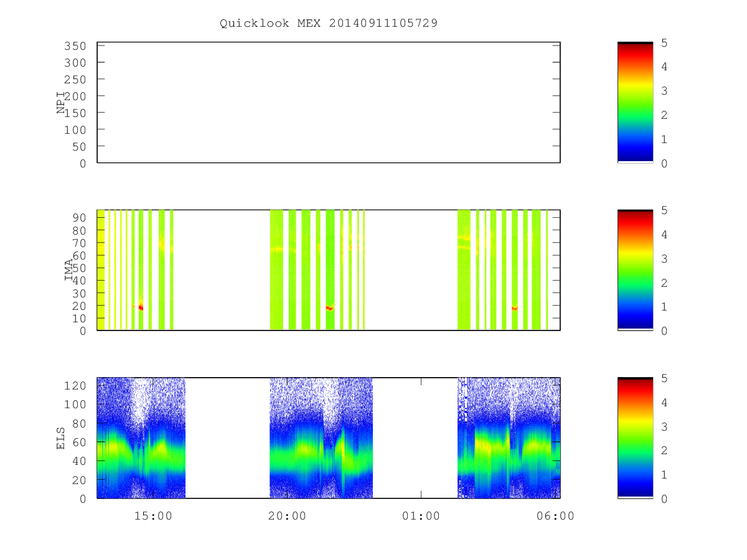The height and width of the screenshot is (560, 747).
Task: Click the 01:00 time tick label
Action: [x=421, y=516]
